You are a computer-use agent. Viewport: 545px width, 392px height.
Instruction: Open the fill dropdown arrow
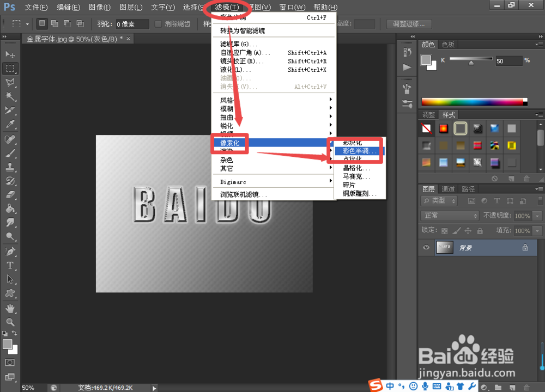click(538, 231)
